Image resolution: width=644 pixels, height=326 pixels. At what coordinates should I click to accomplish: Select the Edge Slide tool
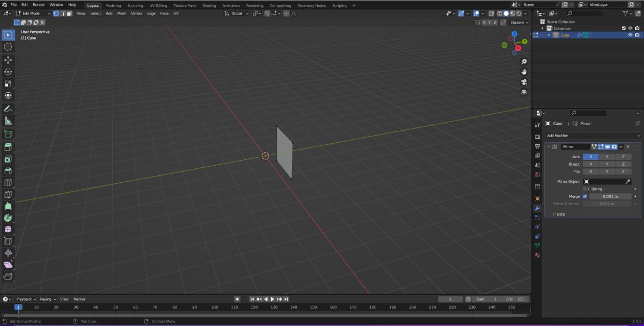pyautogui.click(x=8, y=241)
